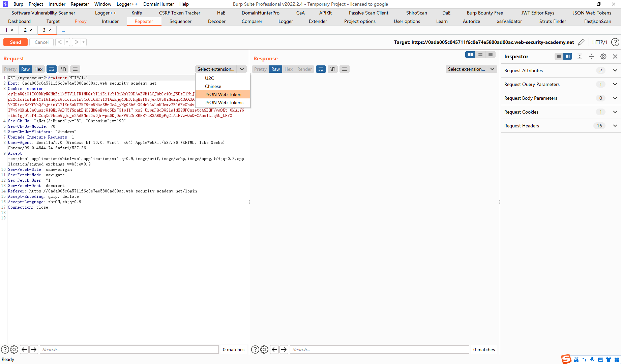
Task: Open the Intruder tab
Action: click(x=110, y=21)
